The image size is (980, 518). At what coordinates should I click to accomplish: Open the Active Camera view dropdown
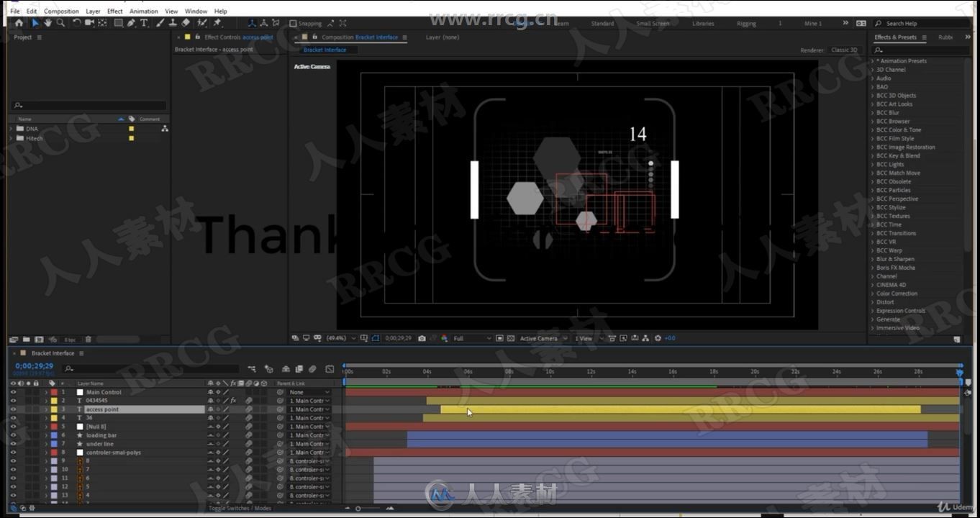pos(543,338)
